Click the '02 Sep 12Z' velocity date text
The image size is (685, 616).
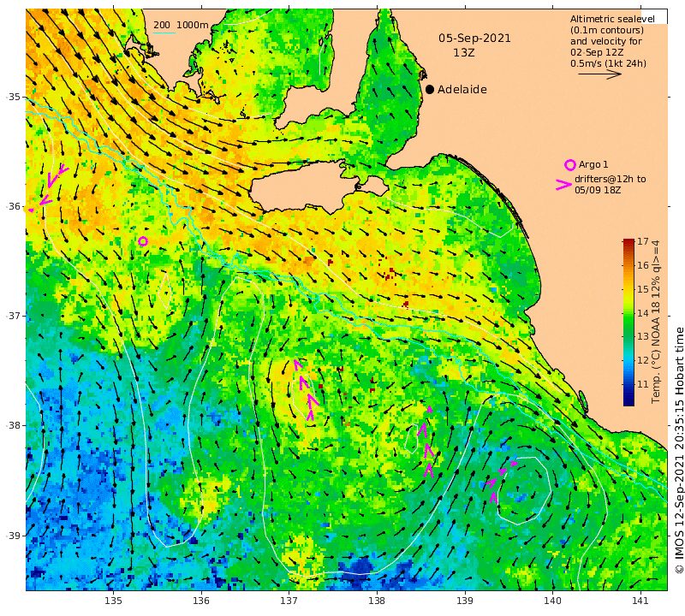pos(597,52)
